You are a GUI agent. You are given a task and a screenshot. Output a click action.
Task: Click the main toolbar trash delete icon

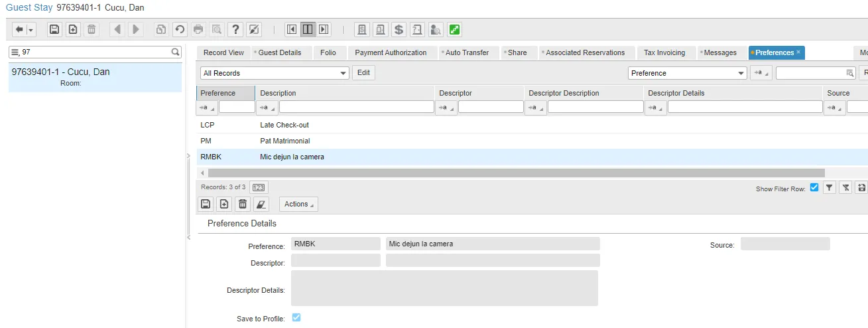[x=92, y=29]
